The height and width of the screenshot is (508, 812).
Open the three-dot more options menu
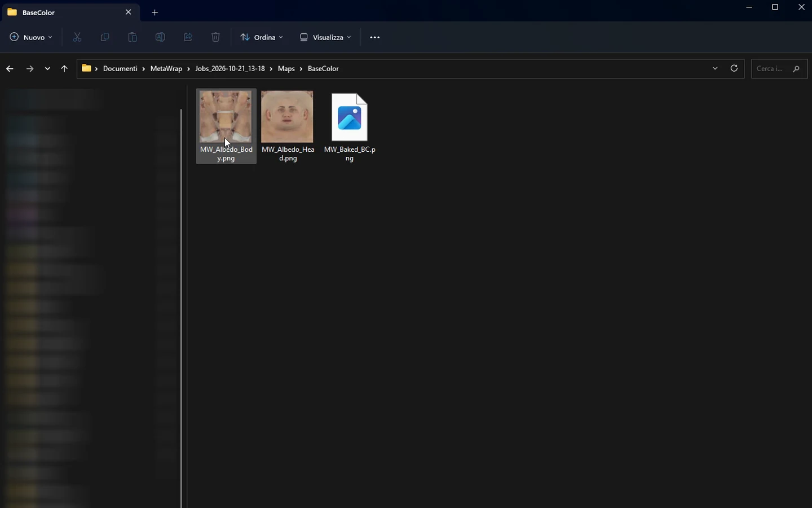[x=375, y=37]
